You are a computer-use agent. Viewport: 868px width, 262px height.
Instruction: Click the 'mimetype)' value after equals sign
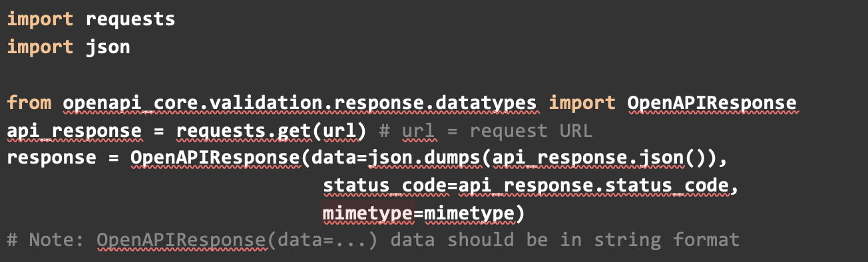[475, 213]
